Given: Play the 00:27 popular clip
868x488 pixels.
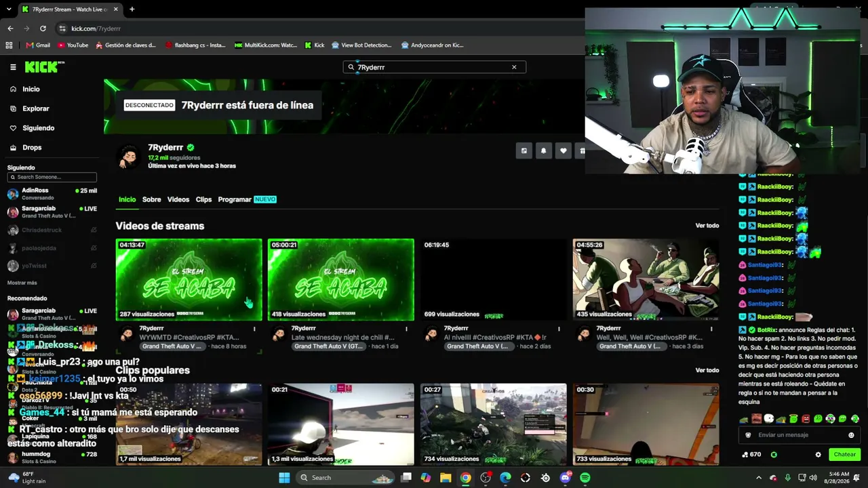Looking at the screenshot, I should pos(493,424).
